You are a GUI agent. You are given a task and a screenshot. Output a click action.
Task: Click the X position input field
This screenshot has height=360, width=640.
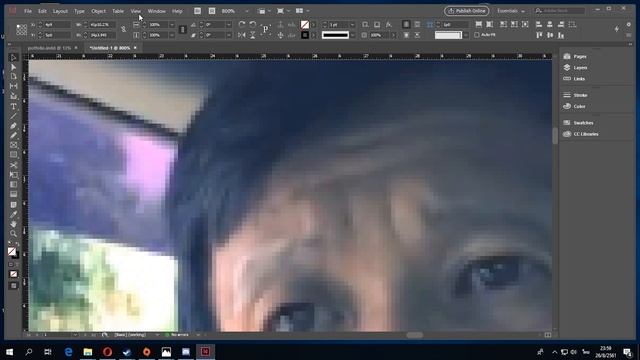(57, 24)
